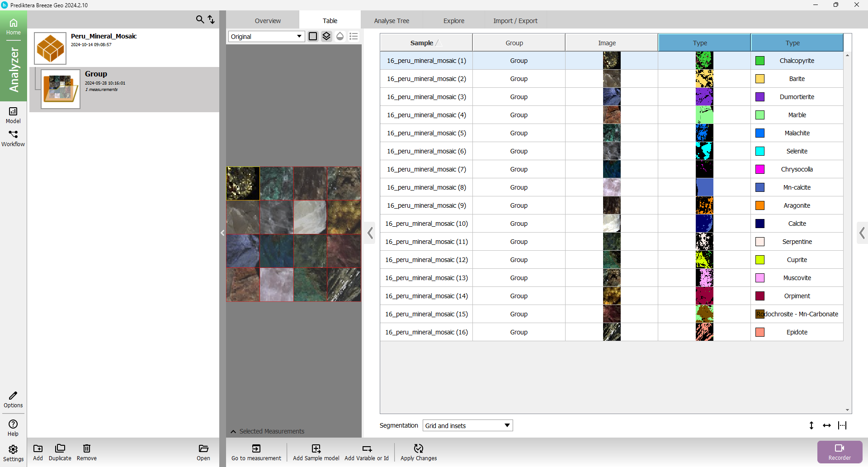Select the Peru_Mineral_Mosaic project thumbnail
Viewport: 868px width, 467px height.
(x=50, y=48)
